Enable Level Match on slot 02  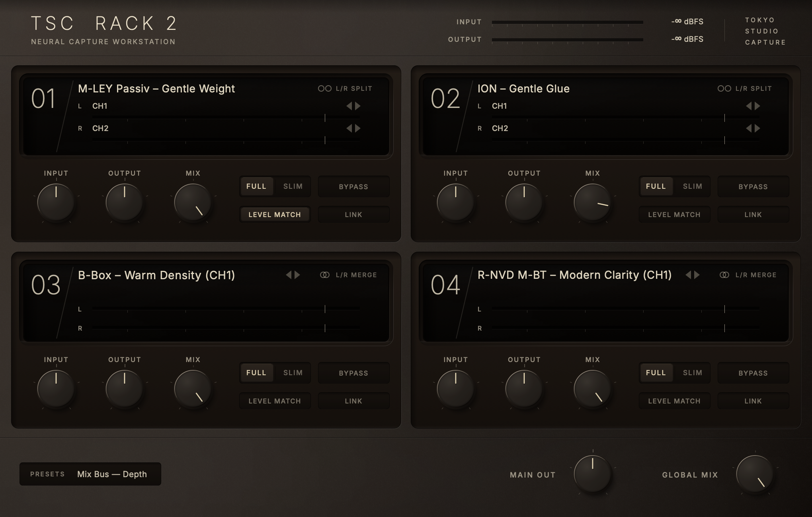point(674,214)
